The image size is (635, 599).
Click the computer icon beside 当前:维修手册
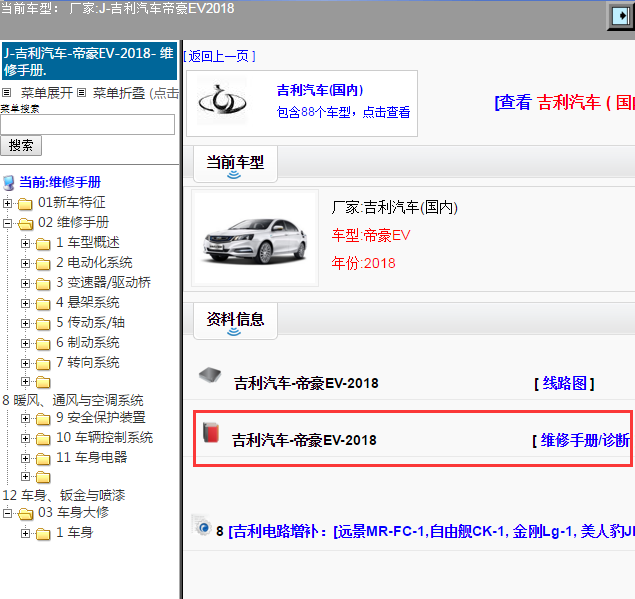click(9, 183)
